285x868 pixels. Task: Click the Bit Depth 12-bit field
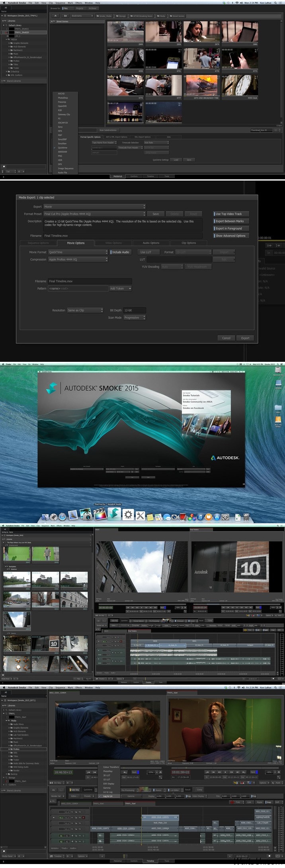pos(134,310)
